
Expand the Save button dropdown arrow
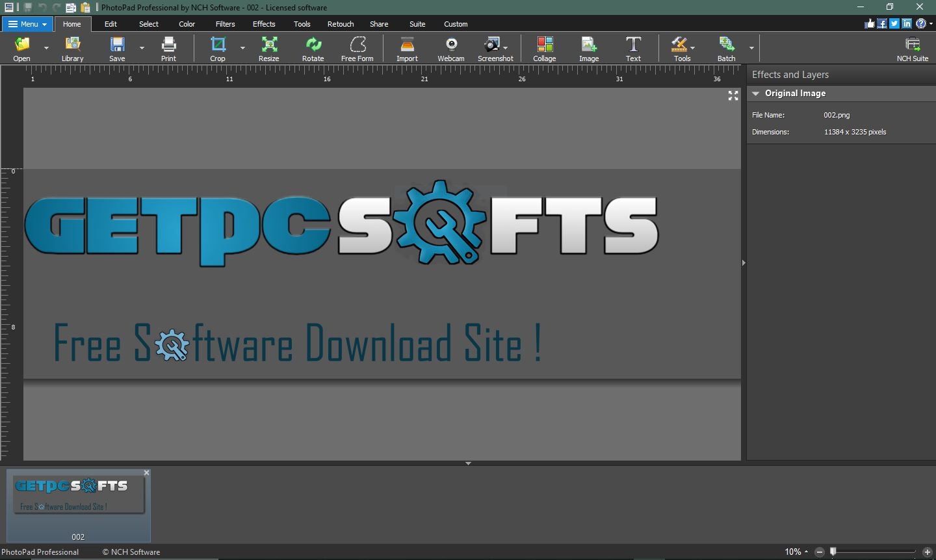pyautogui.click(x=142, y=48)
